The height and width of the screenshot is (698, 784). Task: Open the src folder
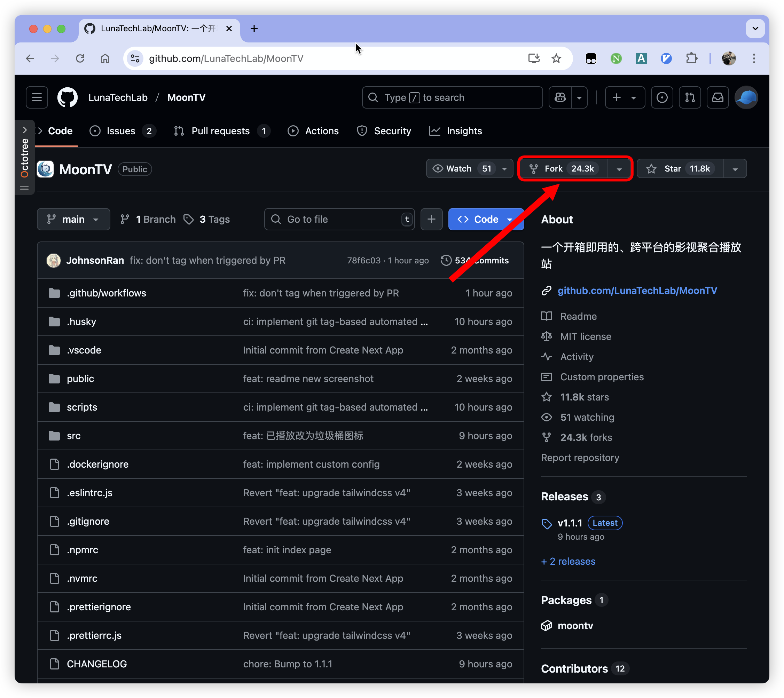(74, 436)
